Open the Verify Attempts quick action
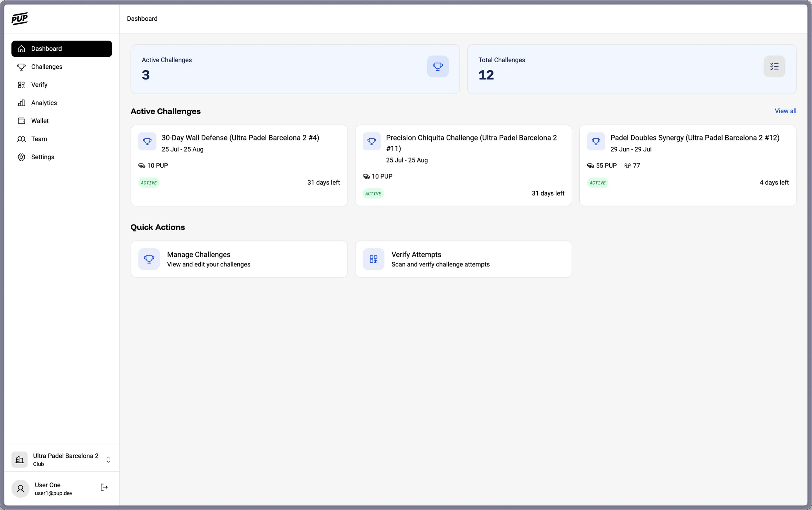Viewport: 812px width, 510px height. click(x=463, y=259)
